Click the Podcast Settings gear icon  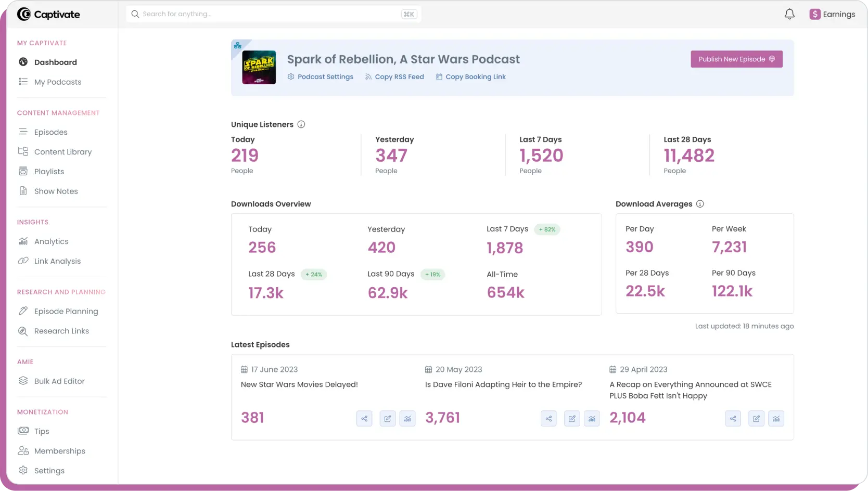pyautogui.click(x=291, y=76)
